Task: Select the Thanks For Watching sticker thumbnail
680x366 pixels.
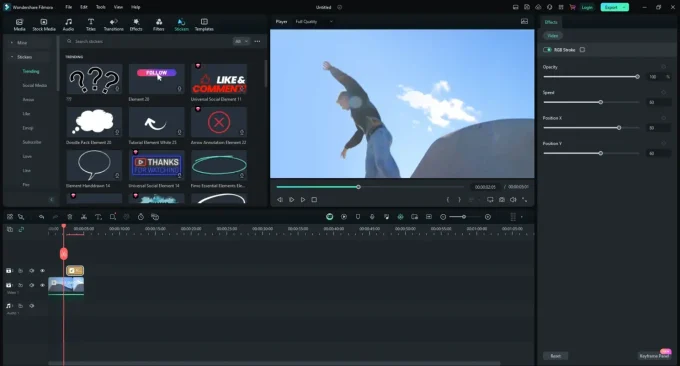Action: click(157, 165)
